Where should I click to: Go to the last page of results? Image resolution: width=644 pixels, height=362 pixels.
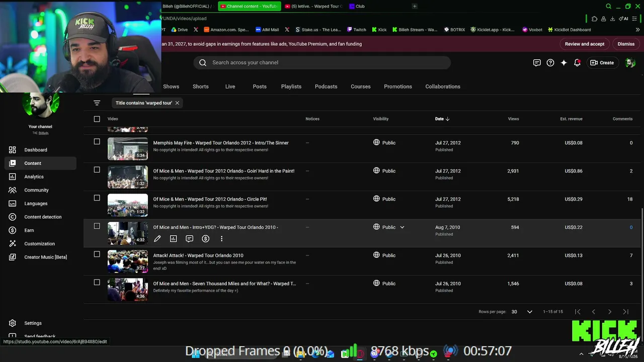pos(626,312)
